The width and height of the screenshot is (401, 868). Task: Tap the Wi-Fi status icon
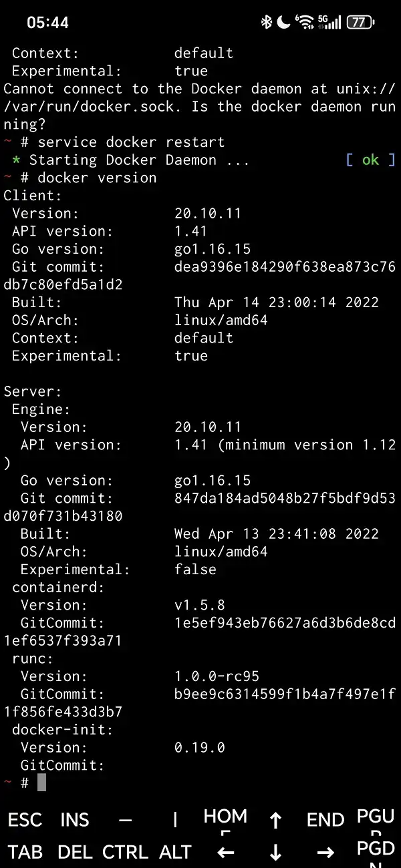tap(305, 22)
